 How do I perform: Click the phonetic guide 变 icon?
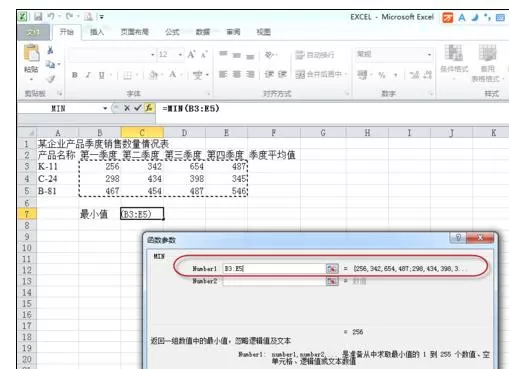tap(198, 75)
